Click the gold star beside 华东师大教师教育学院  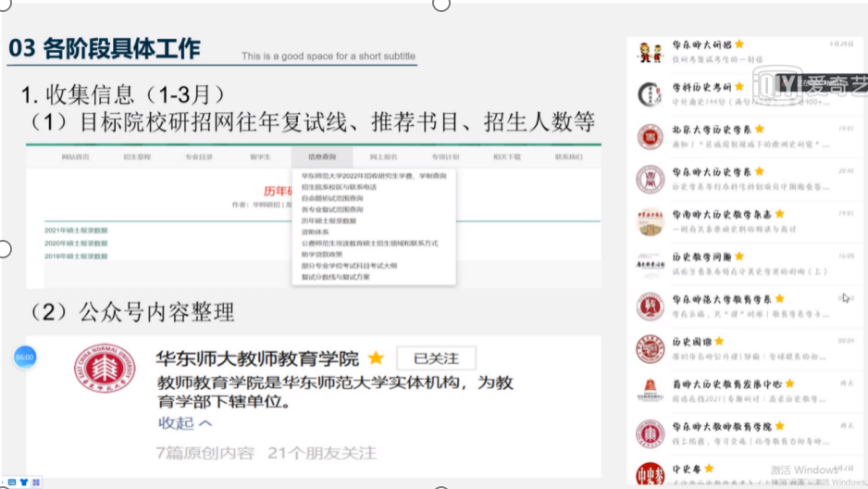(376, 358)
